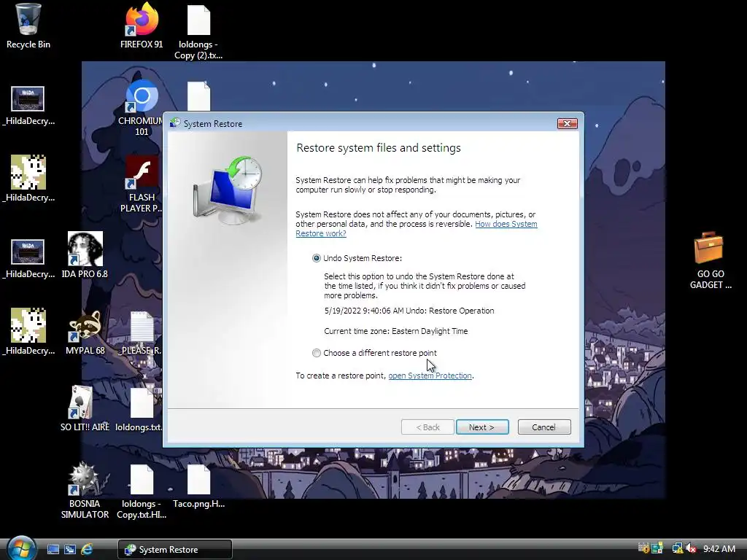Click the muted volume tray icon
The width and height of the screenshot is (747, 560).
692,549
